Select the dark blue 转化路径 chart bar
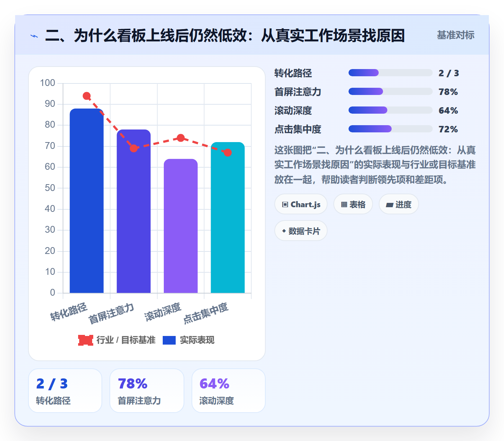Viewport: 504px width, 441px height. coord(87,201)
